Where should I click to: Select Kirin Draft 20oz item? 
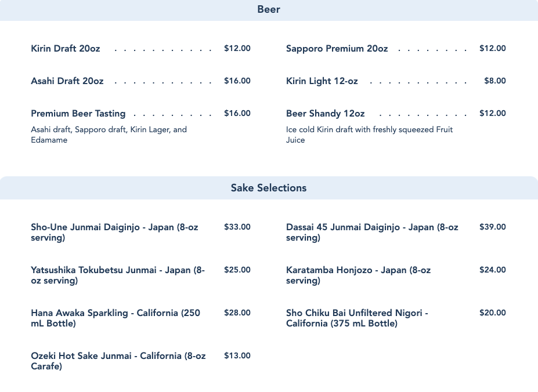(x=66, y=49)
